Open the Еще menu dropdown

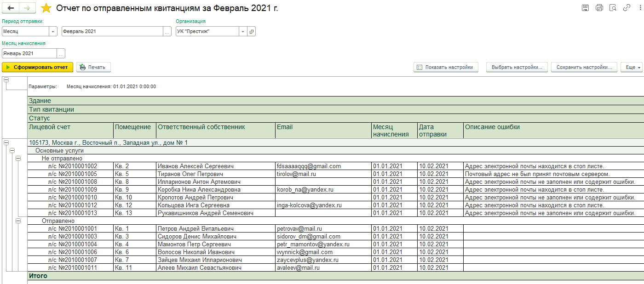(632, 67)
